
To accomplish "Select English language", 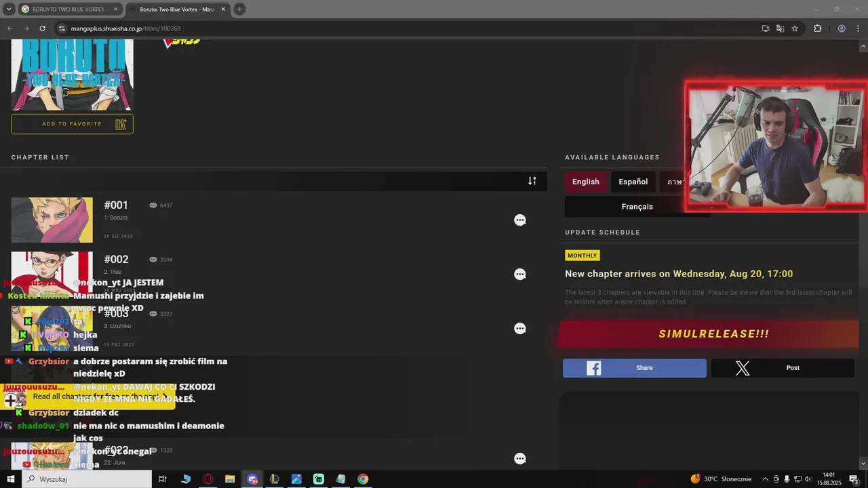I will click(586, 182).
